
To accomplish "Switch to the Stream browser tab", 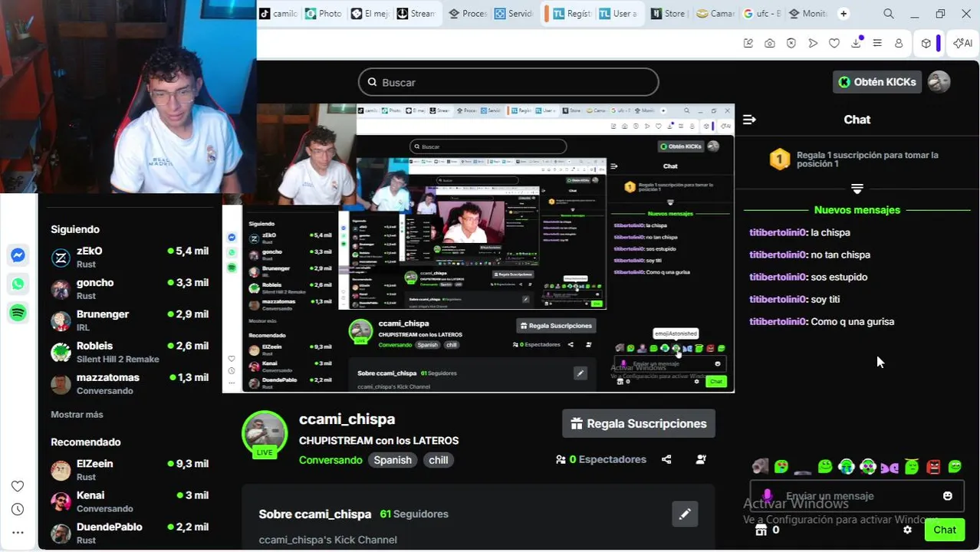I will [416, 14].
